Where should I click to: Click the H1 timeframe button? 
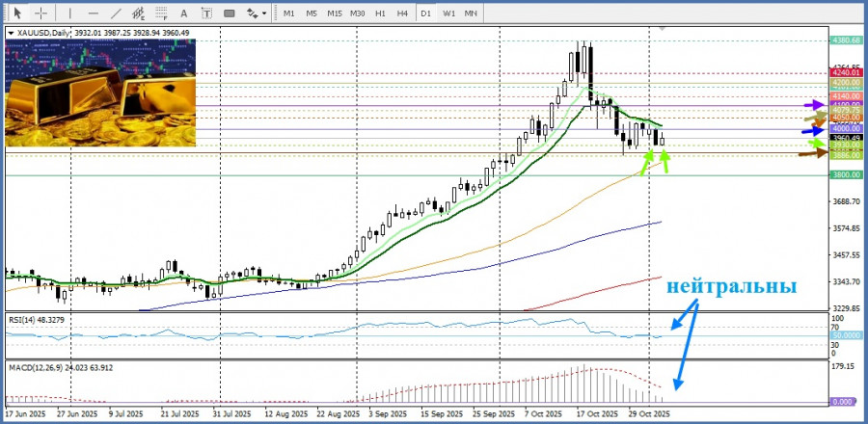pyautogui.click(x=381, y=13)
